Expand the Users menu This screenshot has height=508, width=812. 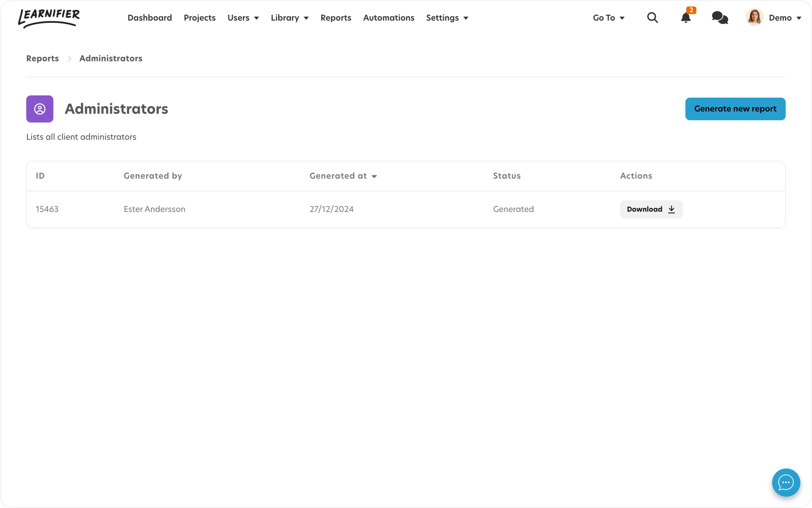click(243, 18)
